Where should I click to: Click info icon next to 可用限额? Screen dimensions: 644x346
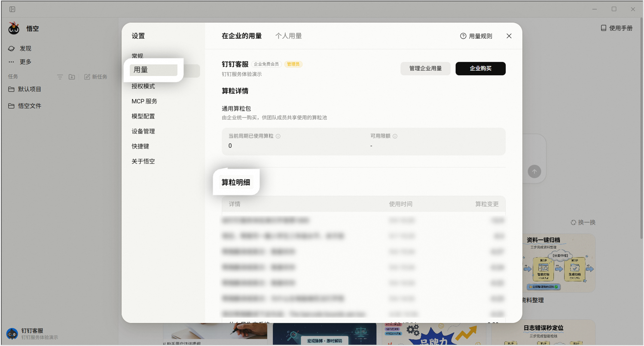coord(395,137)
